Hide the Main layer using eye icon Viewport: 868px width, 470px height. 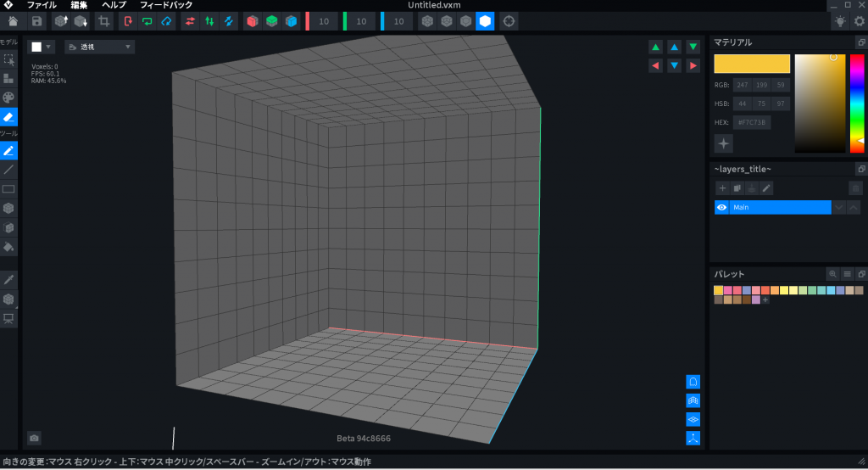[x=722, y=207]
